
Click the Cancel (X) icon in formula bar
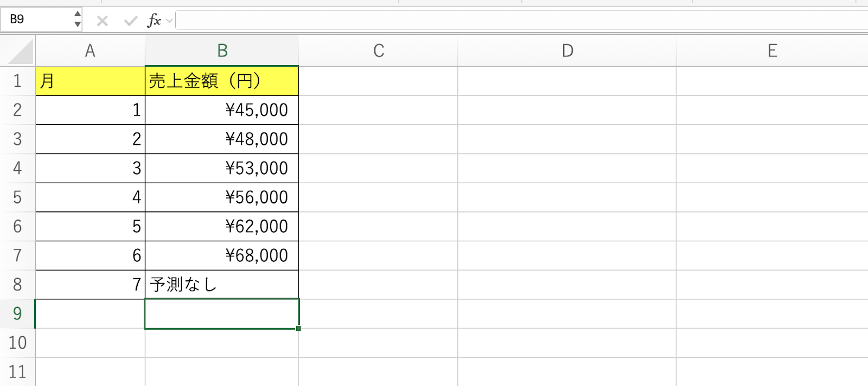coord(102,21)
